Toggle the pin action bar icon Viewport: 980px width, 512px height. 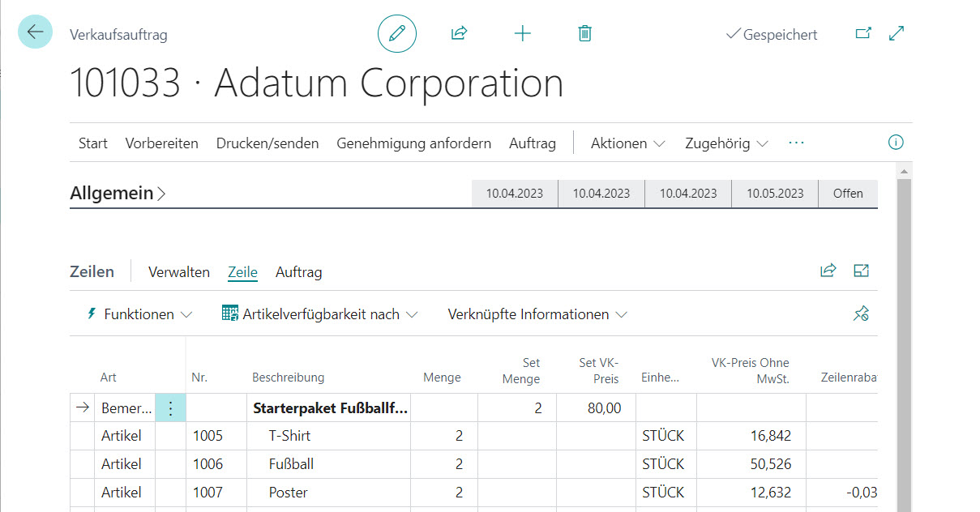(861, 314)
